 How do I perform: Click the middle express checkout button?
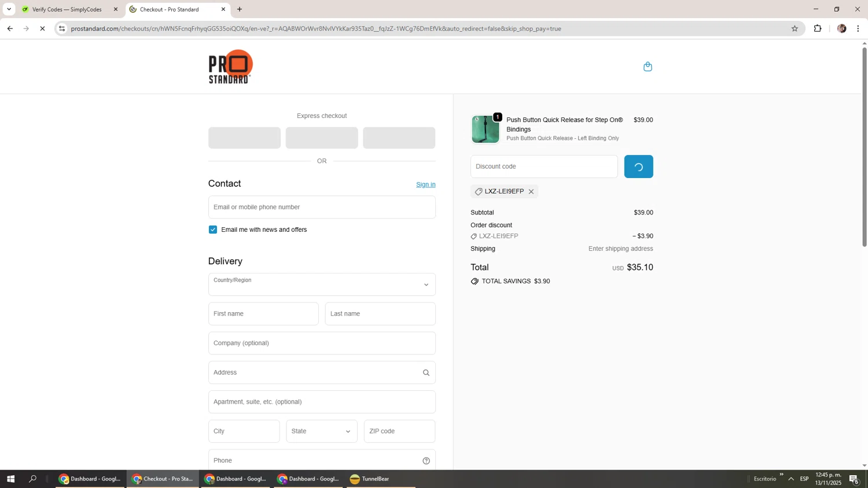pos(322,138)
